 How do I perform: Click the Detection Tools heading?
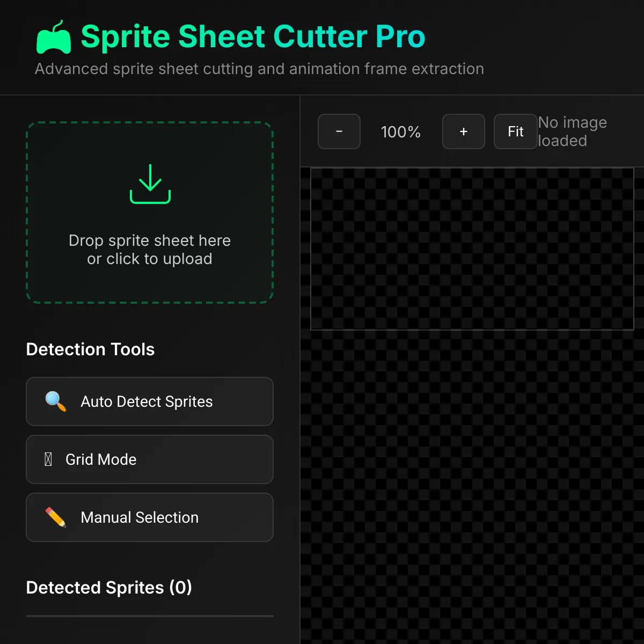(x=90, y=349)
